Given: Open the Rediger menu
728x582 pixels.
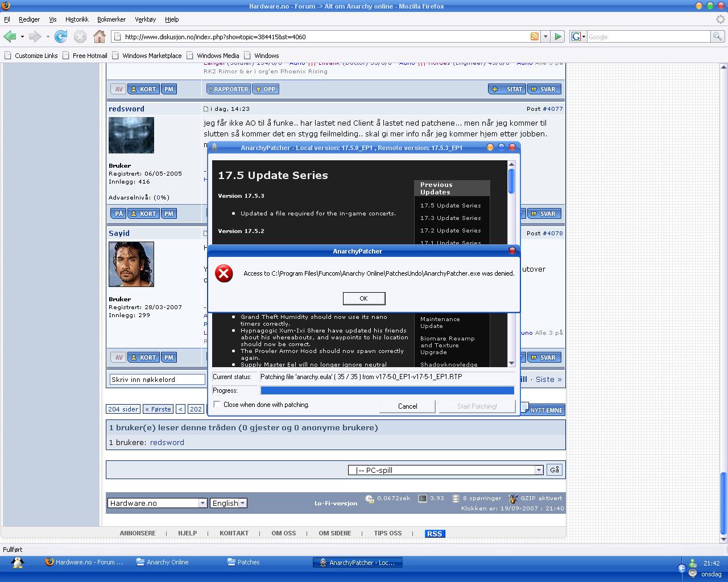Looking at the screenshot, I should tap(29, 19).
